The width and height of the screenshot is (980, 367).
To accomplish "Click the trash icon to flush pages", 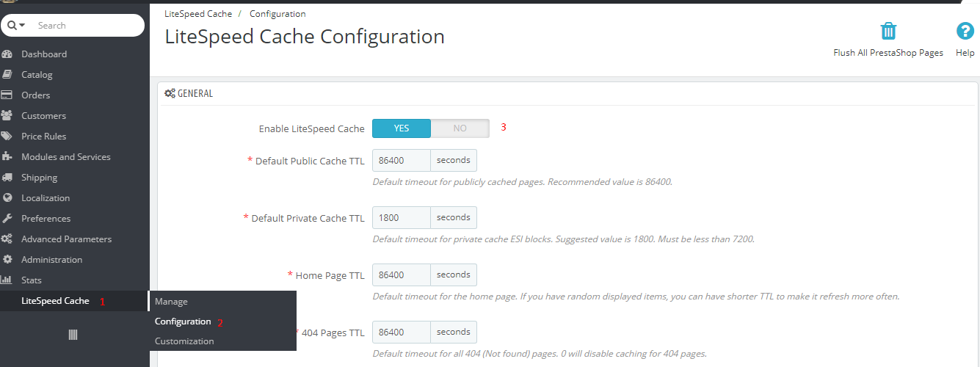I will click(x=888, y=31).
